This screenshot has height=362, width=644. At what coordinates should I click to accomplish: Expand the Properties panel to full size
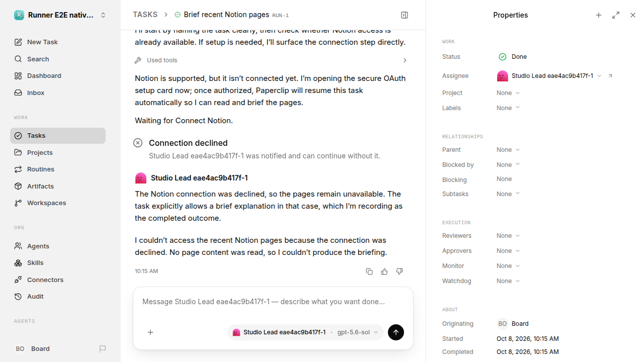pyautogui.click(x=616, y=15)
